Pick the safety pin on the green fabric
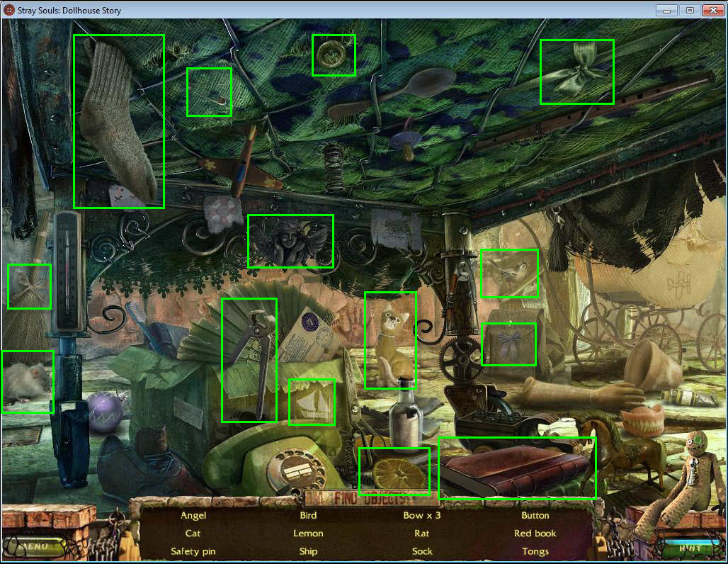This screenshot has height=564, width=728. tap(210, 92)
